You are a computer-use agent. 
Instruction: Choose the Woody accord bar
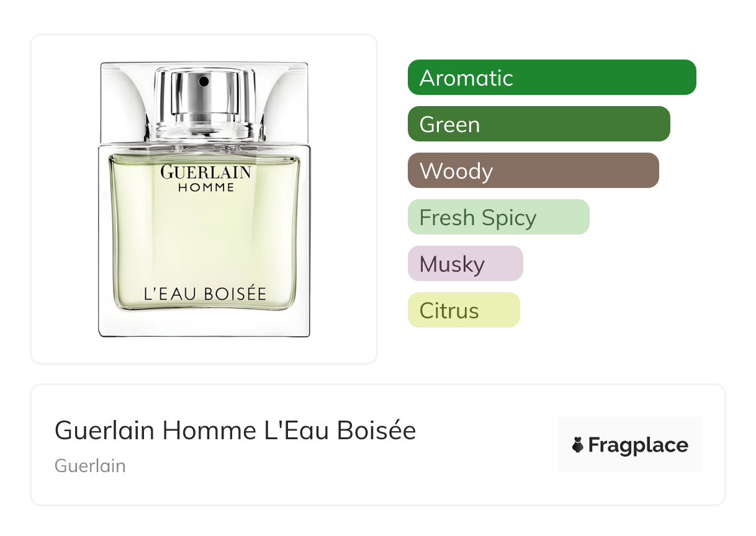[x=533, y=171]
